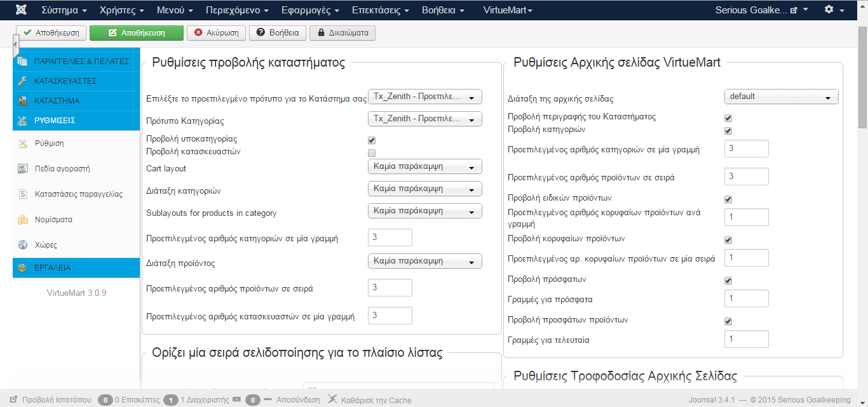Click the home page categories-per-row field
This screenshot has width=868, height=407.
[x=747, y=149]
